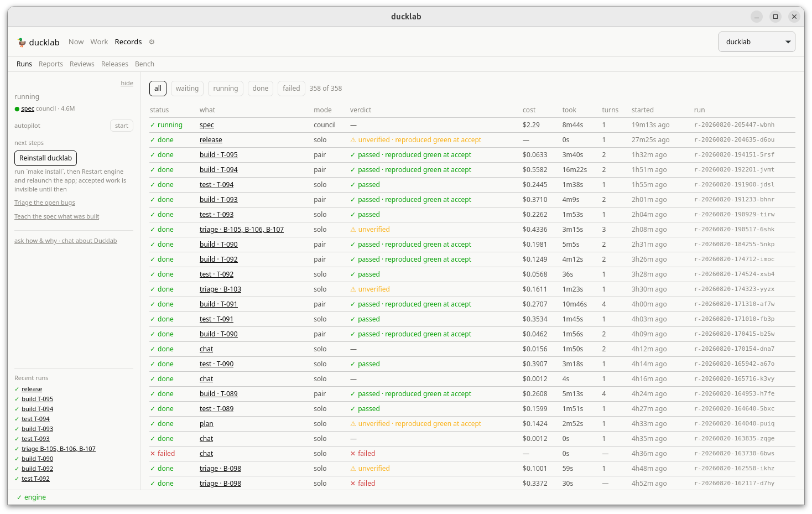812x514 pixels.
Task: Open recent run triage B-105, B-106, B-107
Action: [59, 449]
